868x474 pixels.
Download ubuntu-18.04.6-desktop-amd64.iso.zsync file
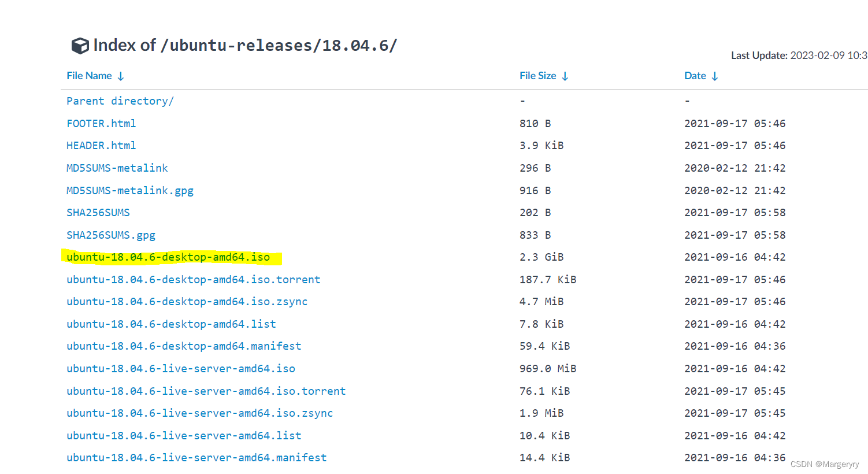[187, 302]
